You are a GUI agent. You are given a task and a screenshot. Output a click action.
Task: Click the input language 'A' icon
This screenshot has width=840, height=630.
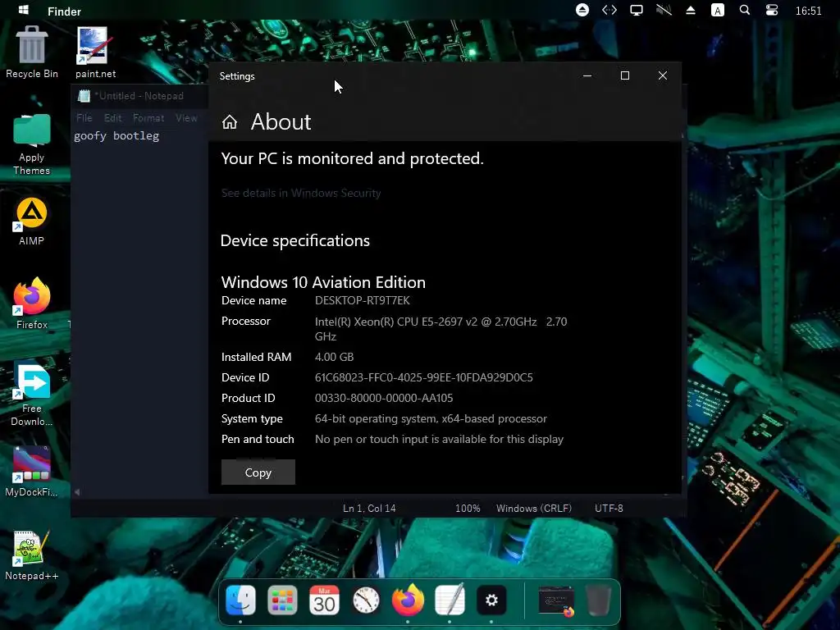point(717,10)
